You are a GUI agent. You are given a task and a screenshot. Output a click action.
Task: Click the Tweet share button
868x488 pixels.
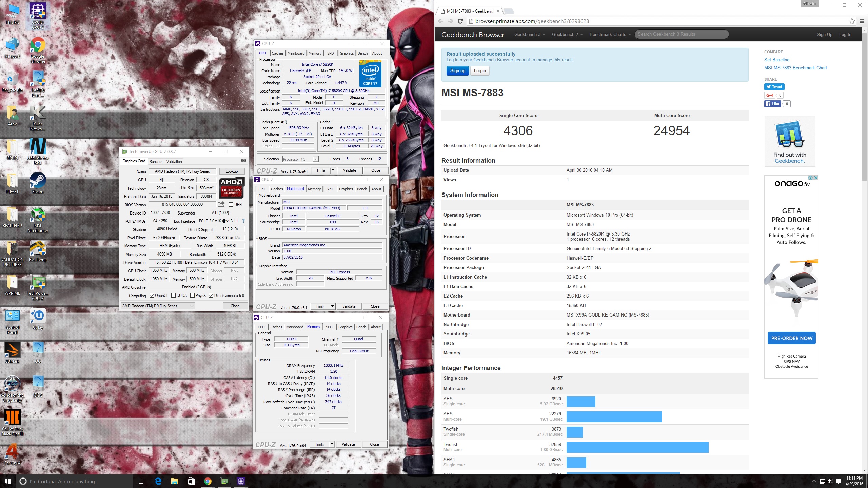(774, 87)
